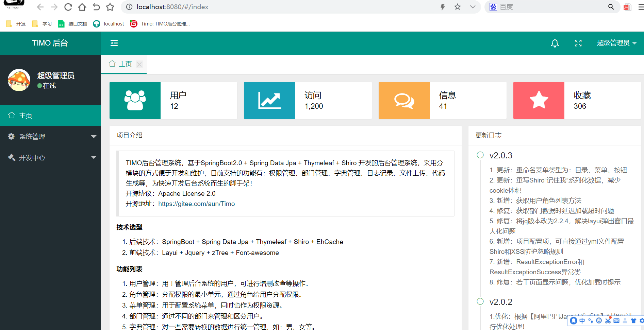Click the IME scissors screenshot icon

(x=608, y=320)
